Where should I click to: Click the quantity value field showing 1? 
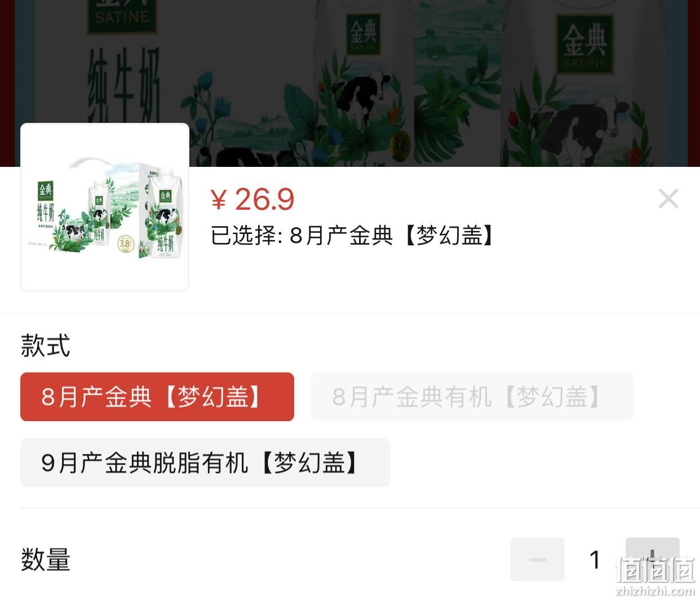tap(595, 560)
